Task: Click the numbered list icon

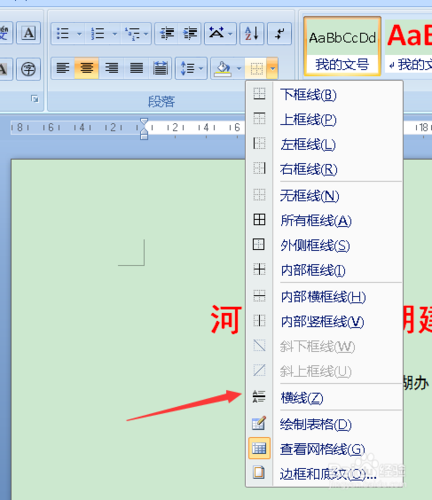Action: 97,33
